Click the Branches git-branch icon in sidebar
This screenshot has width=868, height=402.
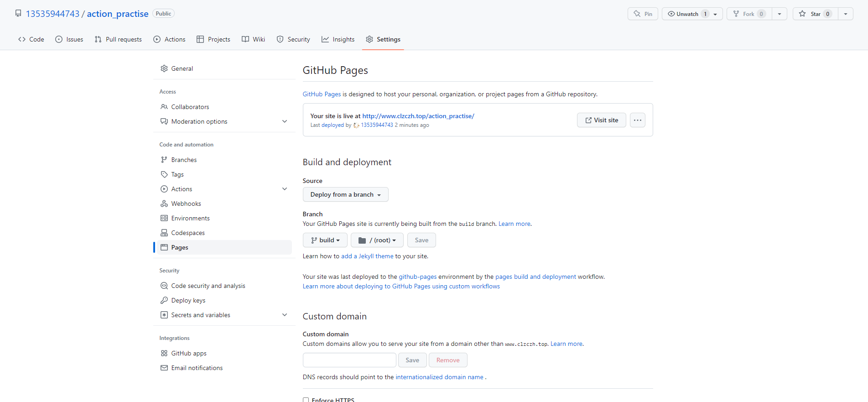164,160
